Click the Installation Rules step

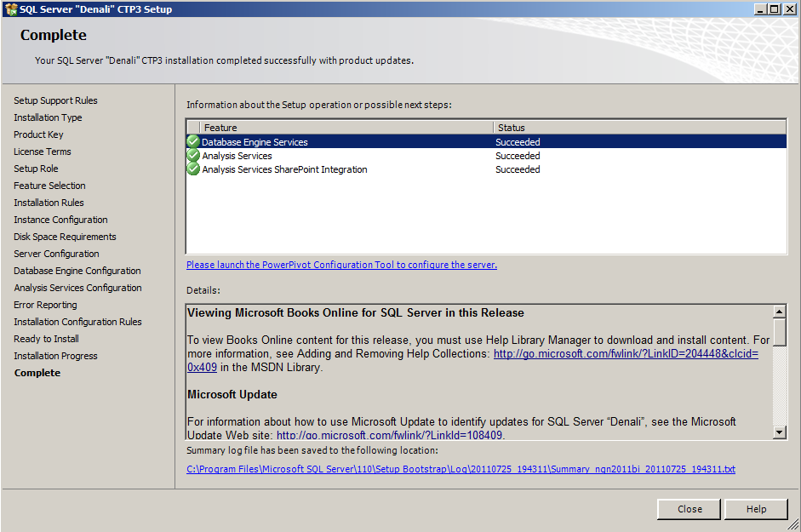point(49,203)
